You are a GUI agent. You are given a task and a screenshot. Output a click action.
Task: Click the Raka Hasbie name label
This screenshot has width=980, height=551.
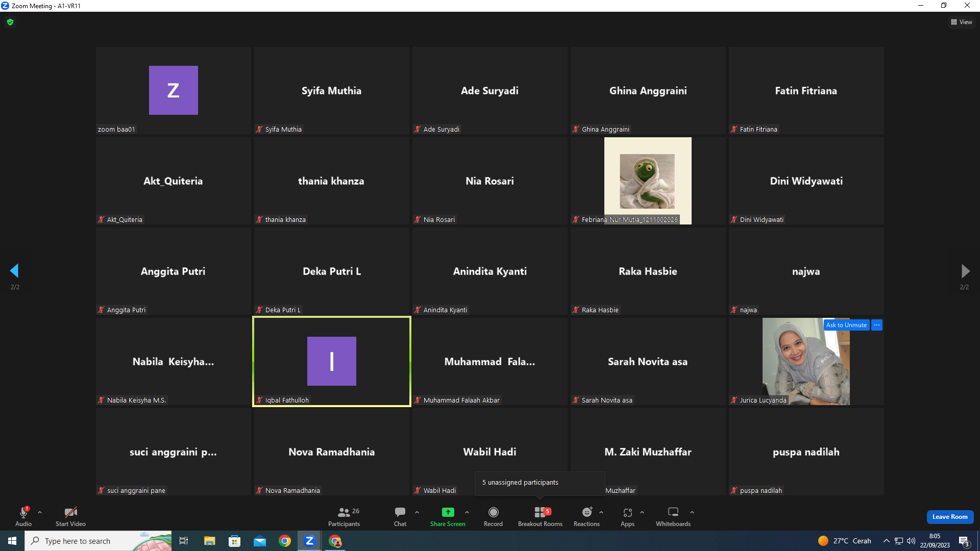coord(600,310)
